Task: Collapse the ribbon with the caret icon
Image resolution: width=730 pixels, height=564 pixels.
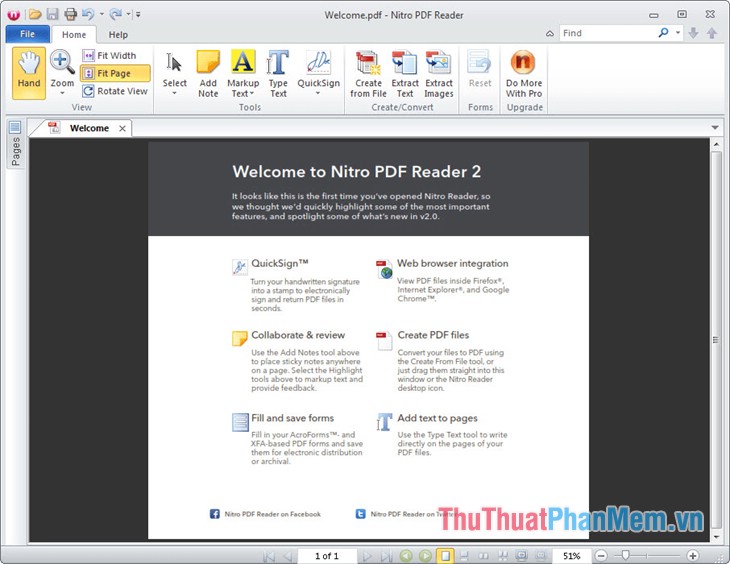Action: [x=550, y=34]
